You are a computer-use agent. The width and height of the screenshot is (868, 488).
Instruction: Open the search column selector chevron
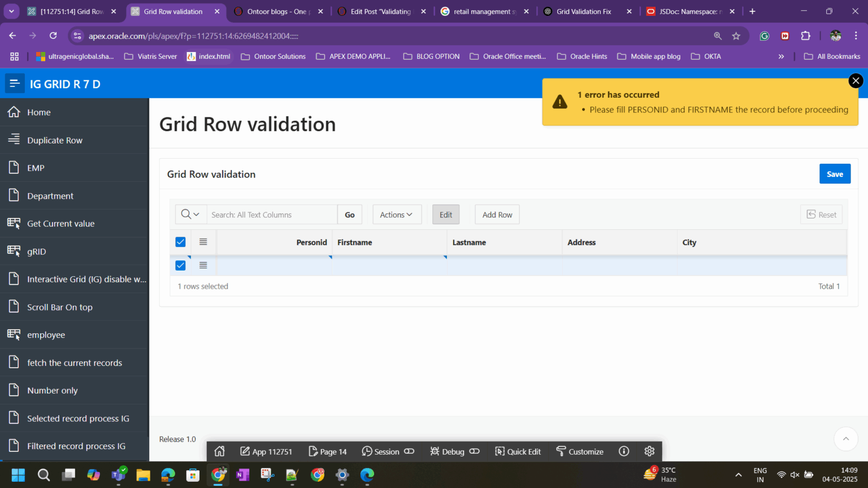click(198, 214)
